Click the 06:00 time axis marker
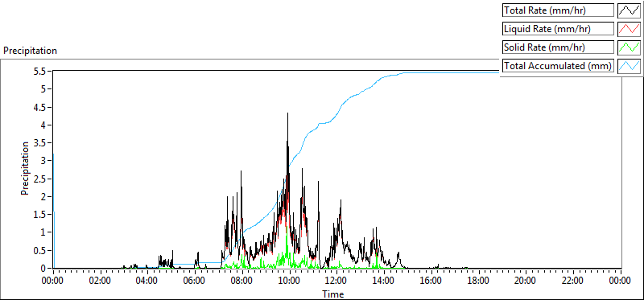Image resolution: width=644 pixels, height=300 pixels. point(195,281)
